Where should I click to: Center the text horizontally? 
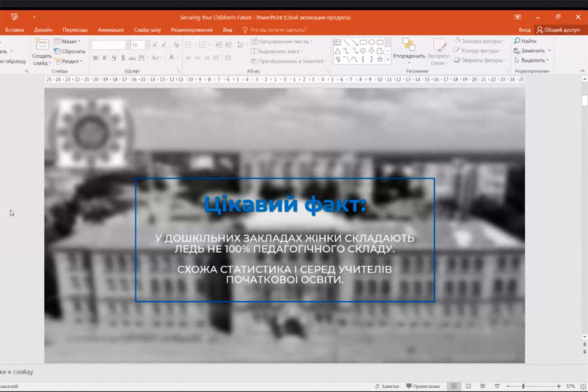[197, 57]
